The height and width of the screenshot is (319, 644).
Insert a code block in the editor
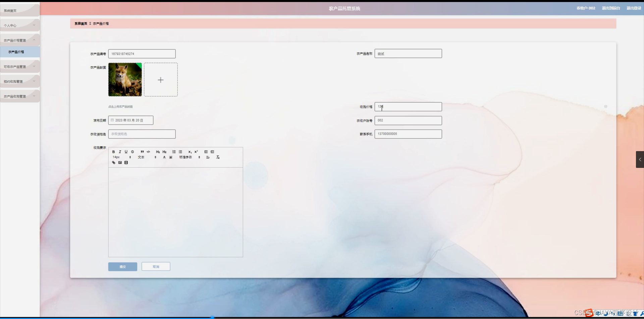point(148,152)
